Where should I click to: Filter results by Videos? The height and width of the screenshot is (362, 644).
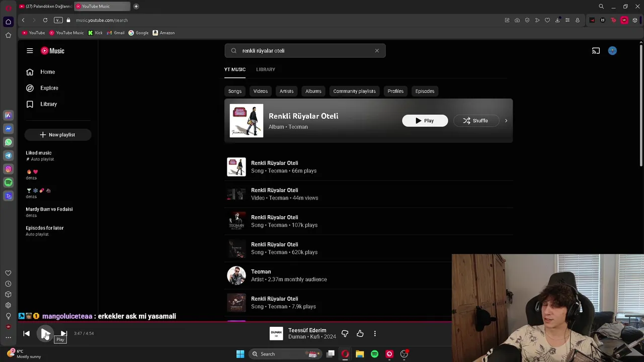point(261,91)
